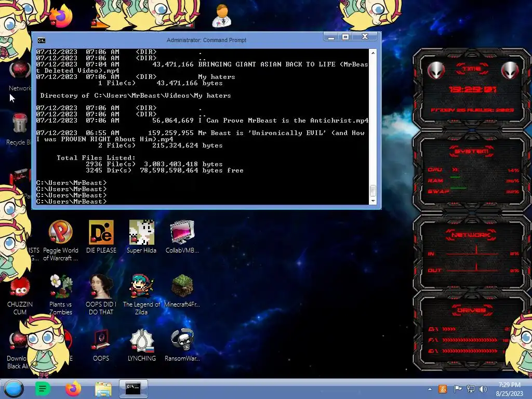Open the green notes app in taskbar
This screenshot has height=399, width=532.
pos(43,389)
